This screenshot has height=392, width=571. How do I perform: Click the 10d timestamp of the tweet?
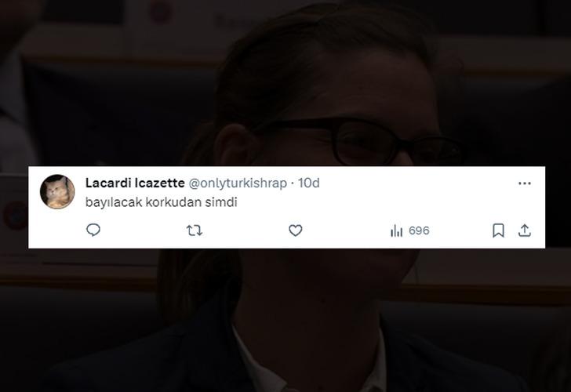coord(308,183)
